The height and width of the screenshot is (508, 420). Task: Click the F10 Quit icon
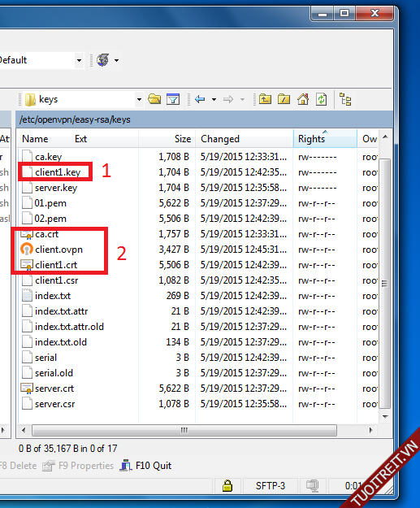pos(126,466)
